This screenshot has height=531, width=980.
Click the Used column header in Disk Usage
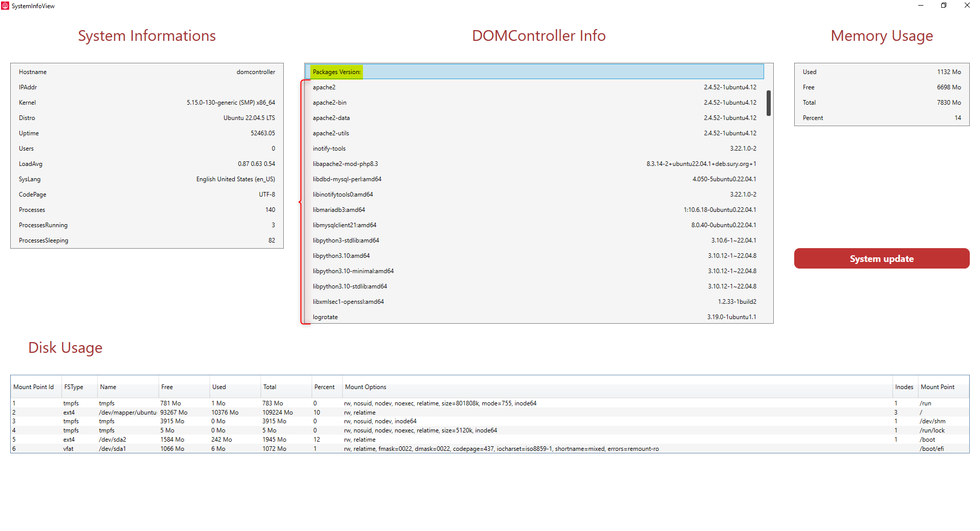pos(235,387)
